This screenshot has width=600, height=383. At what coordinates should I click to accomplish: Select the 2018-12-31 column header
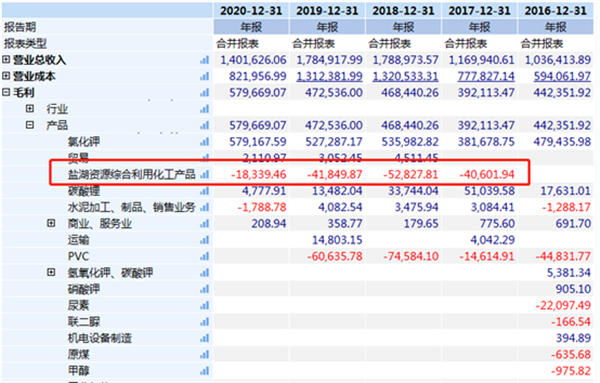pos(403,10)
